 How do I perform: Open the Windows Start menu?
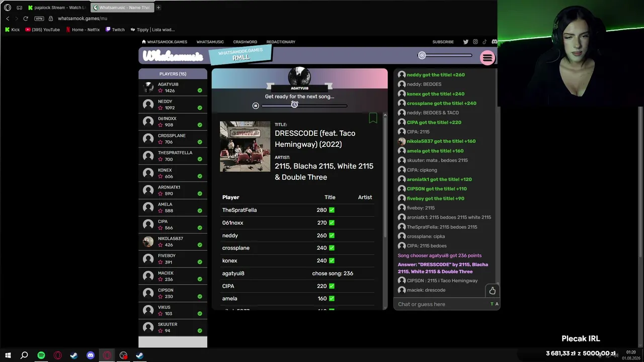[x=8, y=355]
